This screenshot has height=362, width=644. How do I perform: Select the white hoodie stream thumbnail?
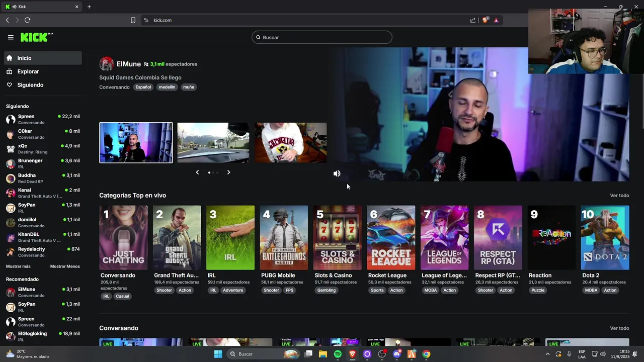pyautogui.click(x=290, y=143)
